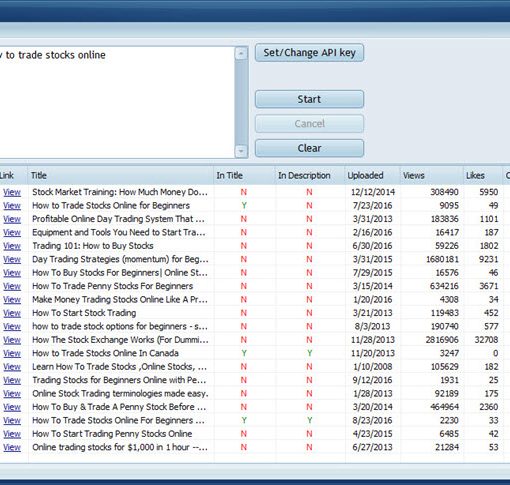Click the scroll down arrow in keyword box
The height and width of the screenshot is (485, 510).
pos(241,151)
